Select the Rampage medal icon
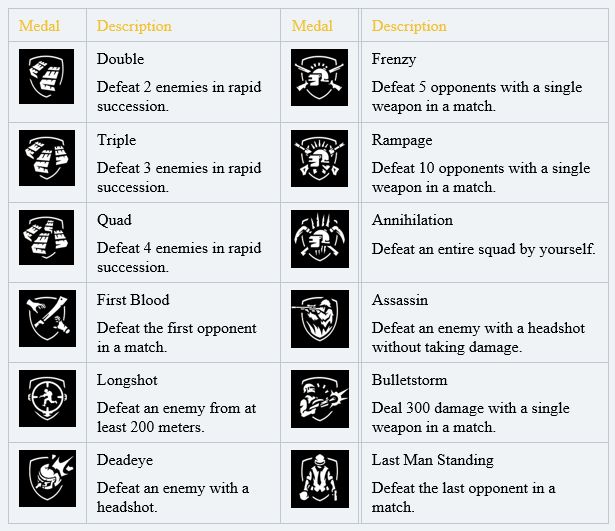Image resolution: width=615 pixels, height=531 pixels. (x=320, y=158)
